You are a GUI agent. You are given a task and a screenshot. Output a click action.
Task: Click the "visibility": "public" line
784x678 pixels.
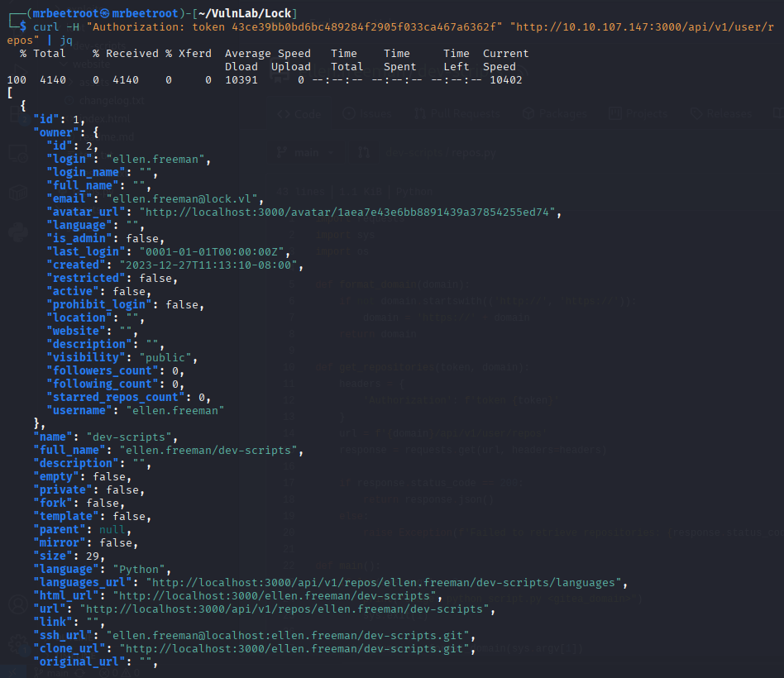pyautogui.click(x=122, y=357)
